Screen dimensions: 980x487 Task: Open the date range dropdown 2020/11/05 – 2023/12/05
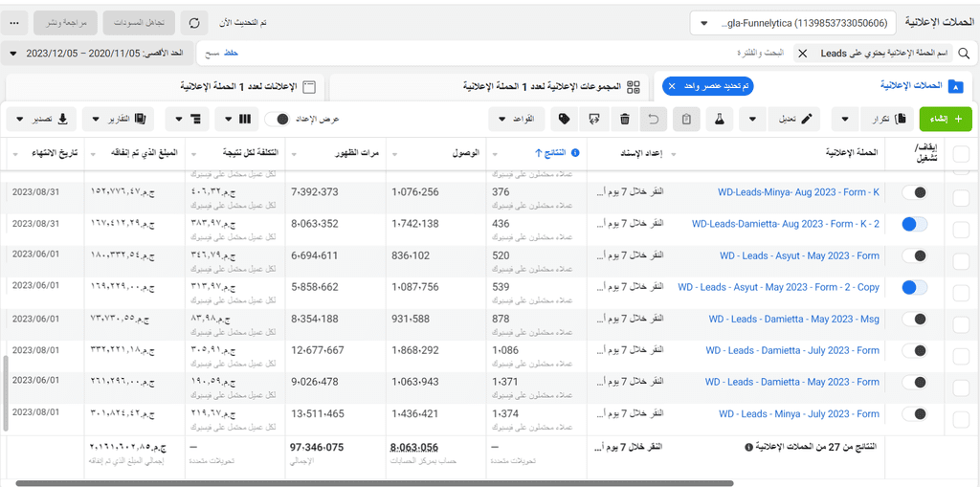tap(98, 54)
